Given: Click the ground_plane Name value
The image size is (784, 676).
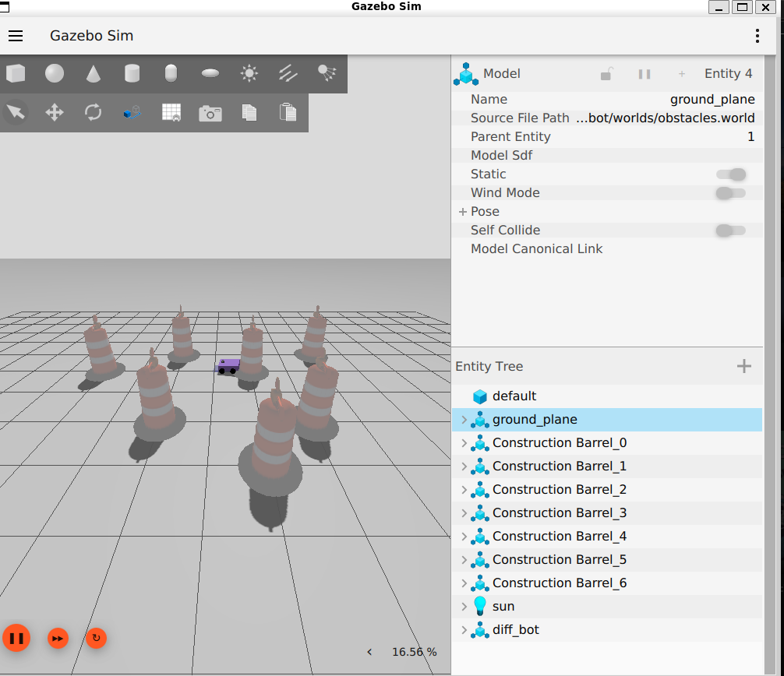Looking at the screenshot, I should tap(712, 100).
